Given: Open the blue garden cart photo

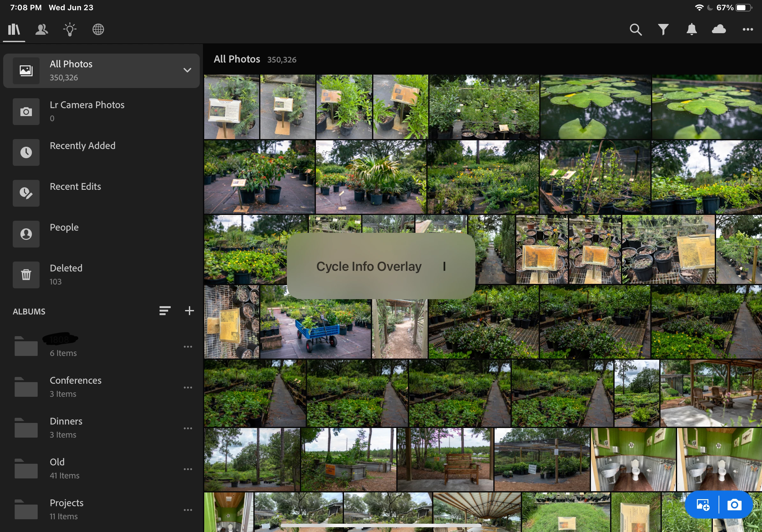Looking at the screenshot, I should [315, 329].
